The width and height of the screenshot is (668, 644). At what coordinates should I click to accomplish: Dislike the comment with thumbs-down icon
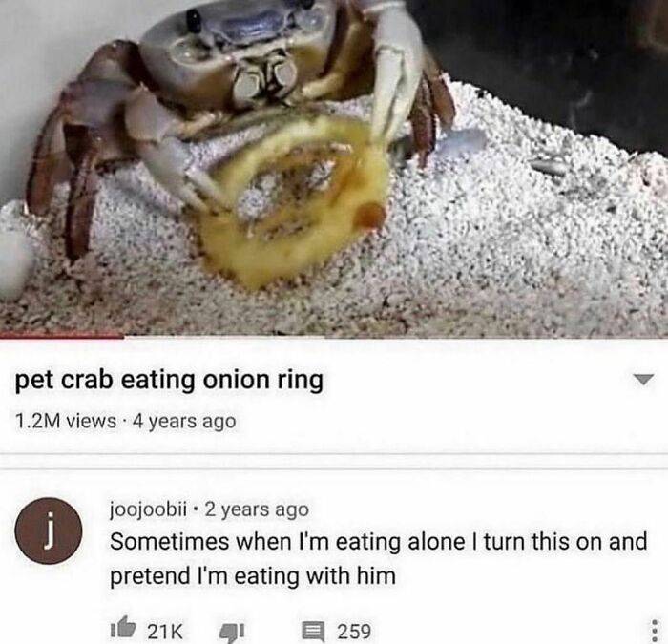(x=232, y=632)
